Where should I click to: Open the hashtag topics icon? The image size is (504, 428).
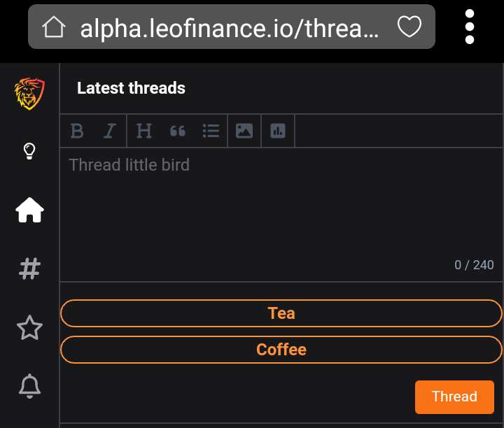tap(29, 269)
